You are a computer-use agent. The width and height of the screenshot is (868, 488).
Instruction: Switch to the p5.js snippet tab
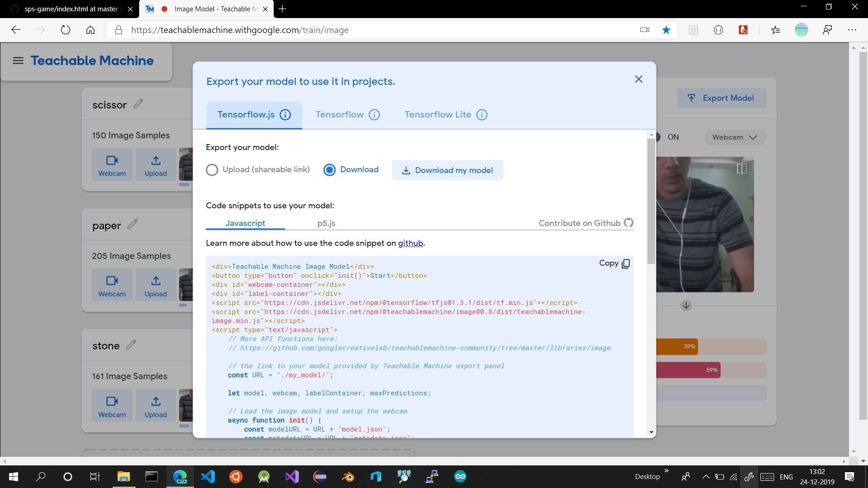coord(326,223)
